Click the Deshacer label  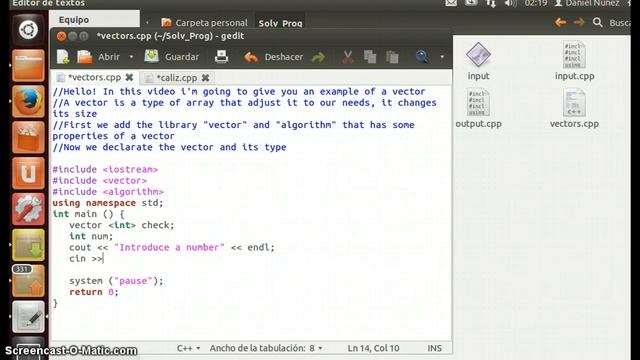[x=284, y=57]
